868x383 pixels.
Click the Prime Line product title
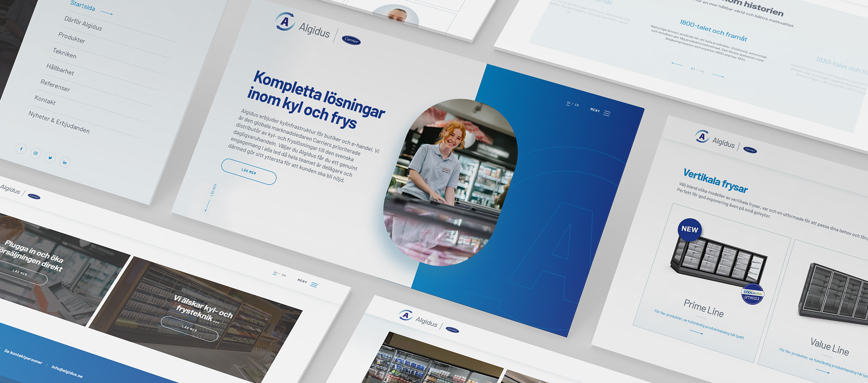coord(704,308)
